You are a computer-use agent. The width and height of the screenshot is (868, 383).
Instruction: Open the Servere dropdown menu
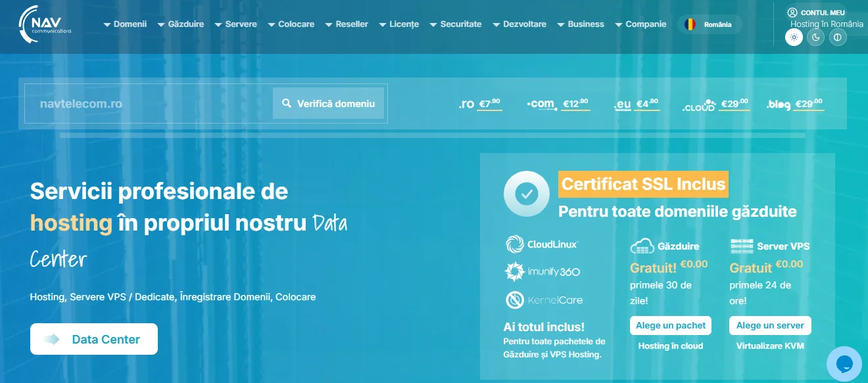(235, 24)
